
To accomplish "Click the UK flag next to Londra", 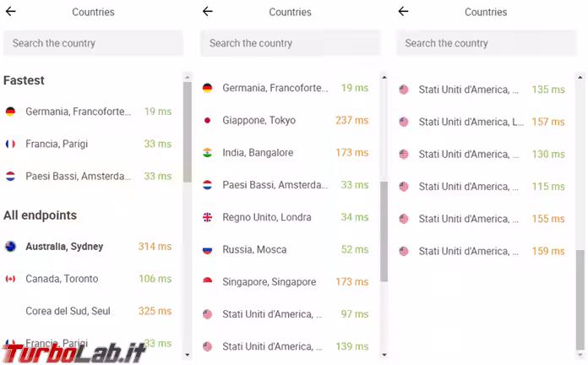I will coord(207,217).
